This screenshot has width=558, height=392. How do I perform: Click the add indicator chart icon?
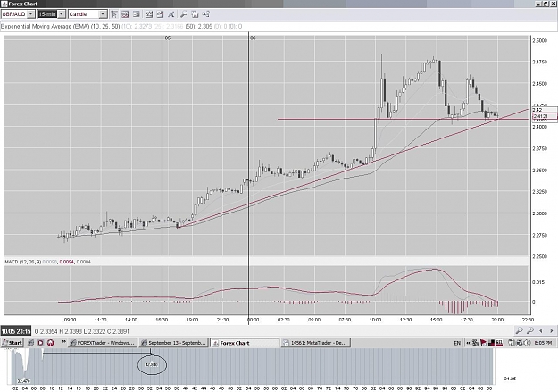149,14
